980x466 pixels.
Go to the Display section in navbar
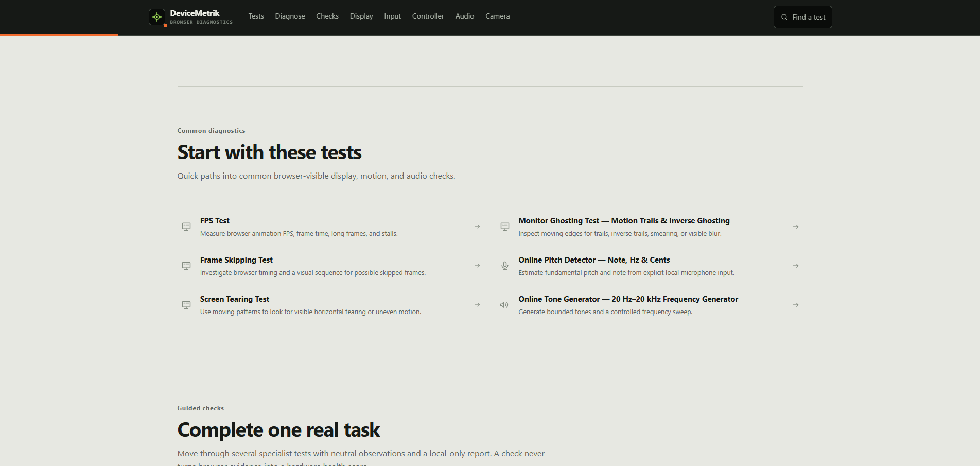pos(361,16)
